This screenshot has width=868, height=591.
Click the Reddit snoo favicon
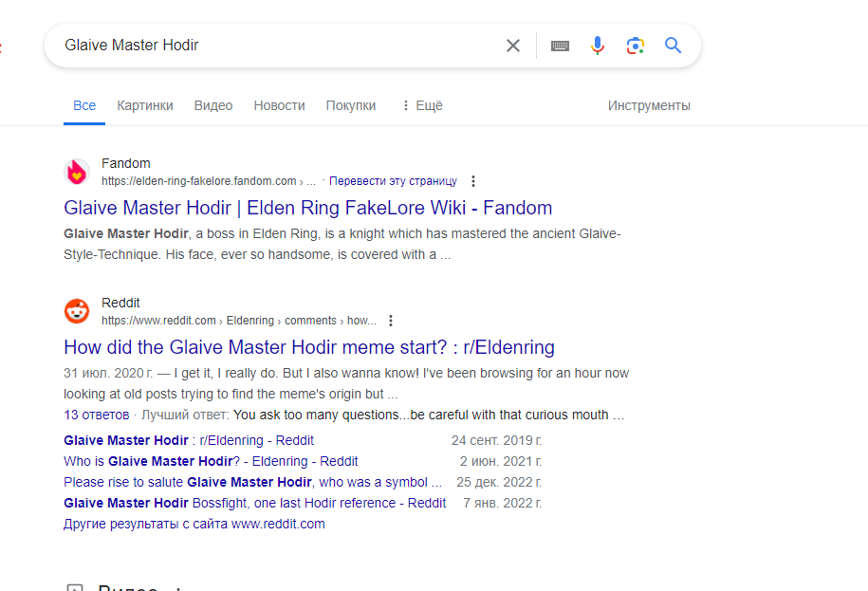pyautogui.click(x=77, y=311)
